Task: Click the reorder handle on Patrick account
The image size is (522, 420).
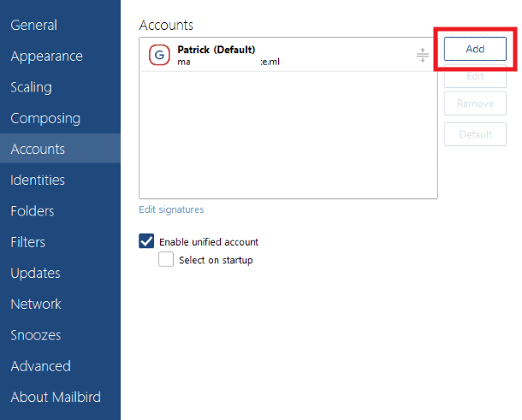Action: tap(423, 56)
